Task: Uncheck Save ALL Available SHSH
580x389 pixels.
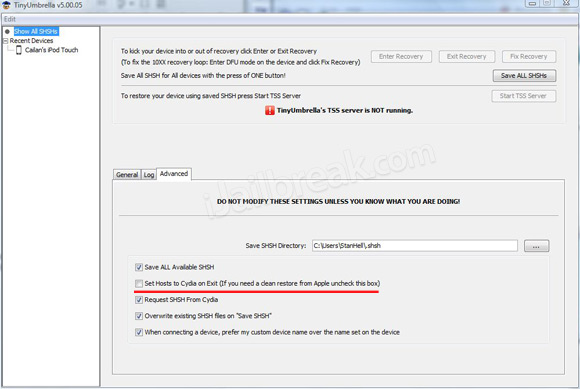Action: [139, 267]
